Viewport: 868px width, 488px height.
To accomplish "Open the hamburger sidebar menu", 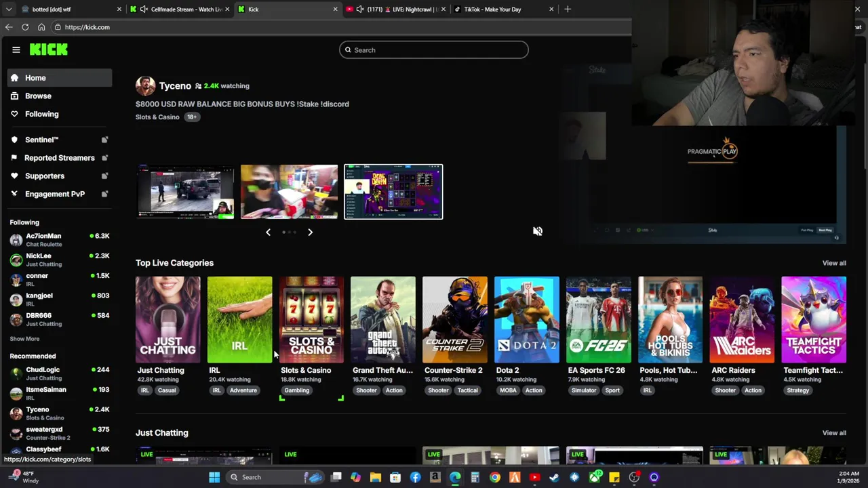I will pos(16,49).
